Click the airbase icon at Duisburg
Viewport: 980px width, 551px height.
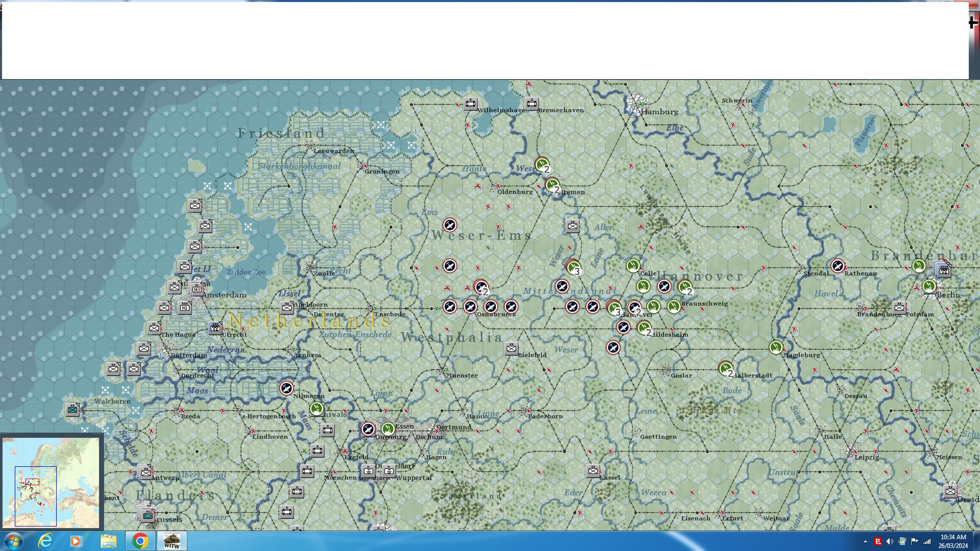[x=368, y=430]
